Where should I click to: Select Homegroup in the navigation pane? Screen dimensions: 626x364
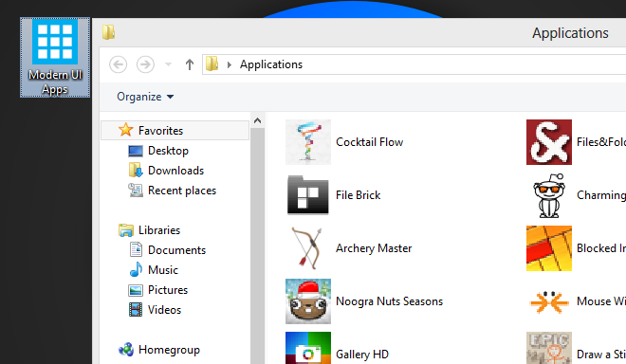pyautogui.click(x=159, y=350)
